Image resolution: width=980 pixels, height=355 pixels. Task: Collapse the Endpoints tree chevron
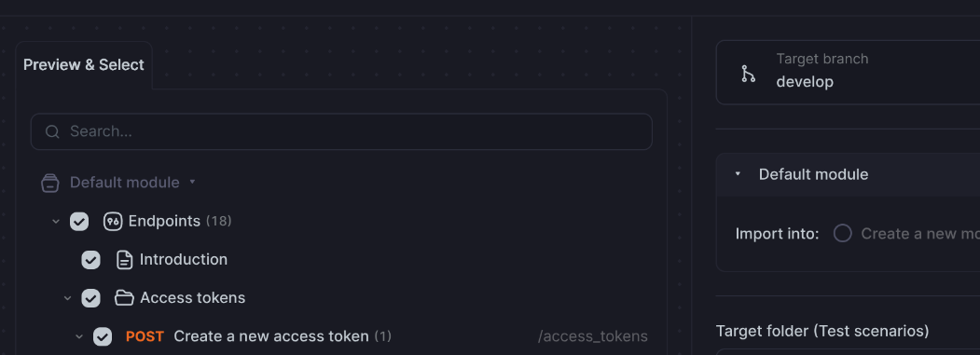tap(56, 221)
